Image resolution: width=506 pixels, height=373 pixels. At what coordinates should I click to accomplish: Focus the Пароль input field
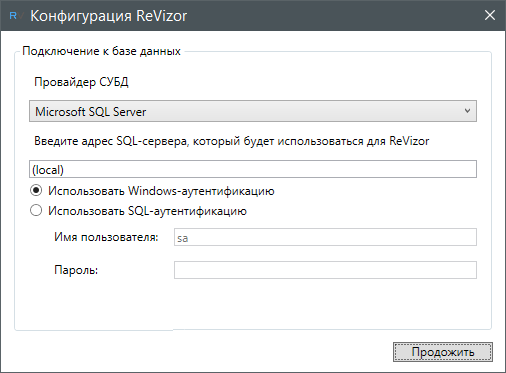tap(325, 270)
